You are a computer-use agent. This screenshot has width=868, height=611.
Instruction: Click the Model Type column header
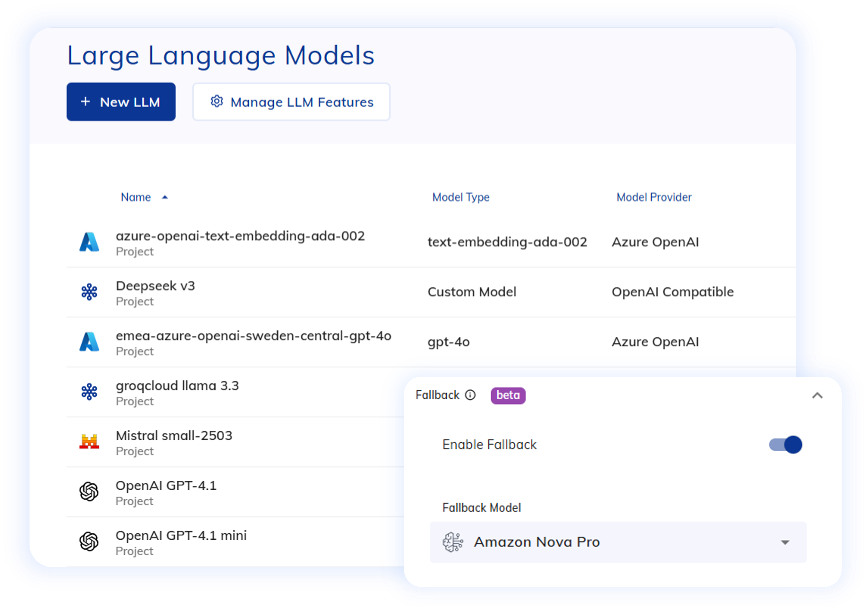(461, 197)
